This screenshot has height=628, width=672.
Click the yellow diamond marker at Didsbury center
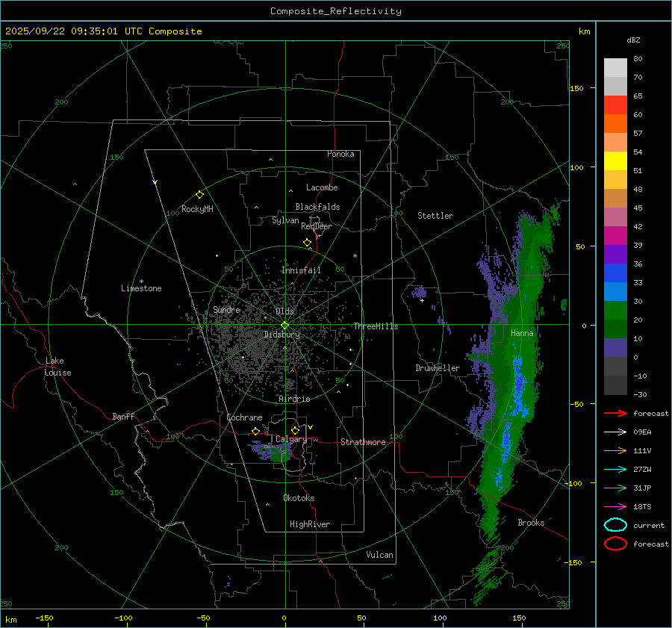point(284,324)
